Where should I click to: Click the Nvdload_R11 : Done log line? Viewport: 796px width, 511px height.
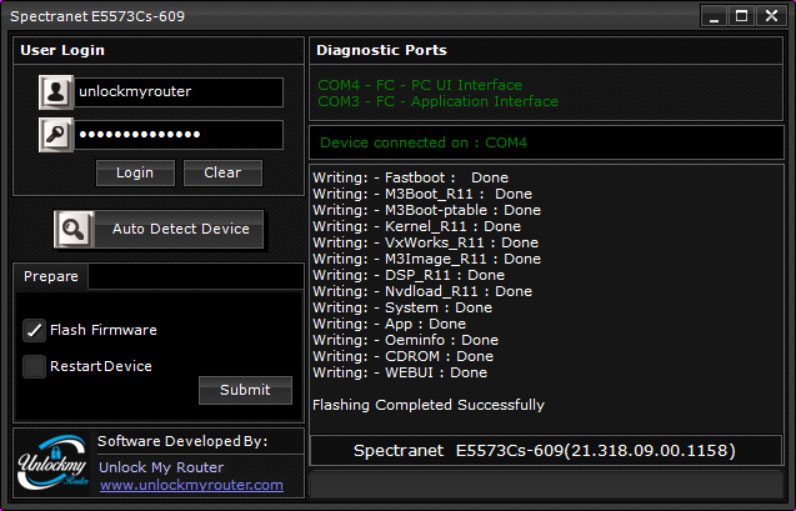point(422,291)
